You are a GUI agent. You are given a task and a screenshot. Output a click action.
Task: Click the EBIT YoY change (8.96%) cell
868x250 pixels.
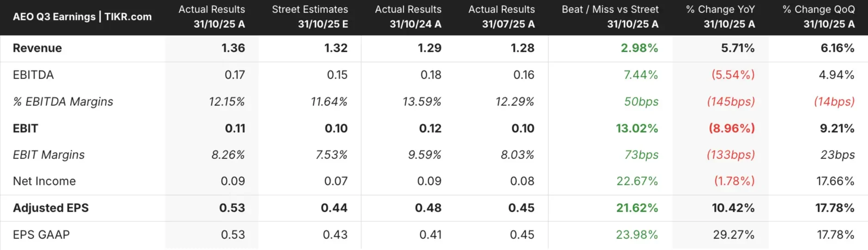point(732,128)
